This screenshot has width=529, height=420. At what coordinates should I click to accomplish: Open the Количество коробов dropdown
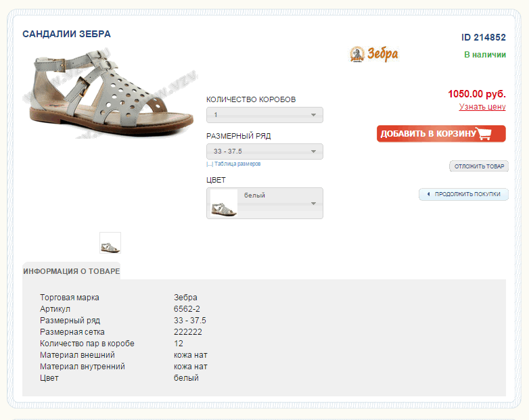(x=264, y=115)
